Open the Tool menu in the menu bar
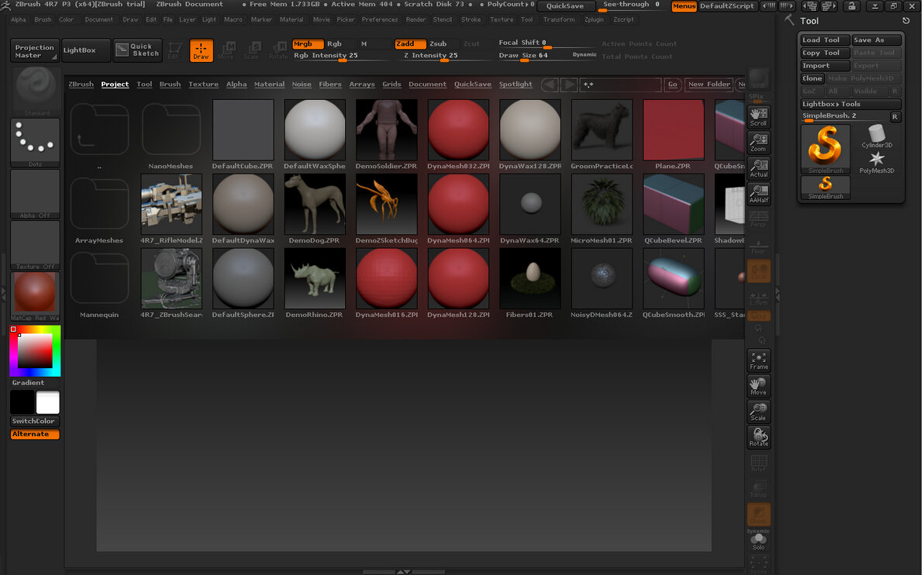The width and height of the screenshot is (924, 575). click(527, 19)
